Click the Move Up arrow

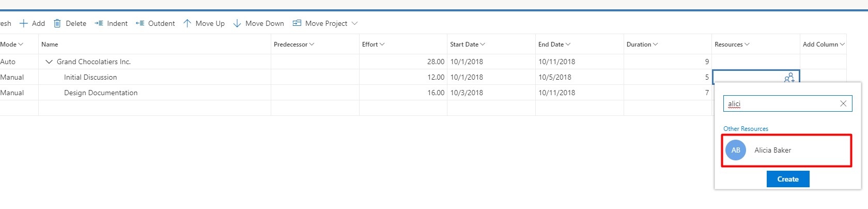coord(187,23)
